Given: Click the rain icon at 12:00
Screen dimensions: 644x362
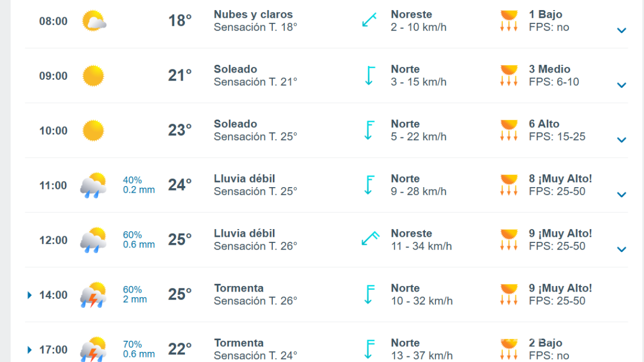Looking at the screenshot, I should coord(94,240).
